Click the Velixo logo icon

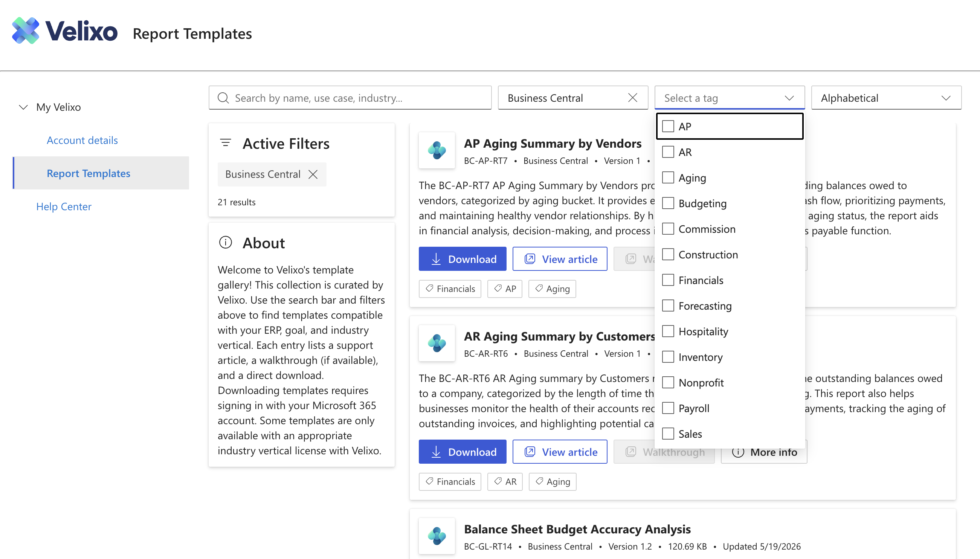[25, 31]
